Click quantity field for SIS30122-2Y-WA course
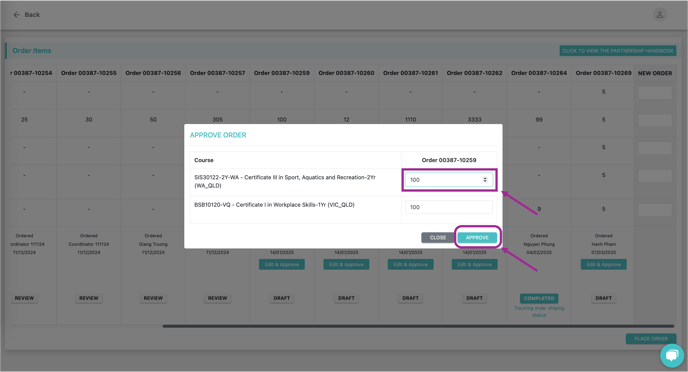 pos(448,179)
